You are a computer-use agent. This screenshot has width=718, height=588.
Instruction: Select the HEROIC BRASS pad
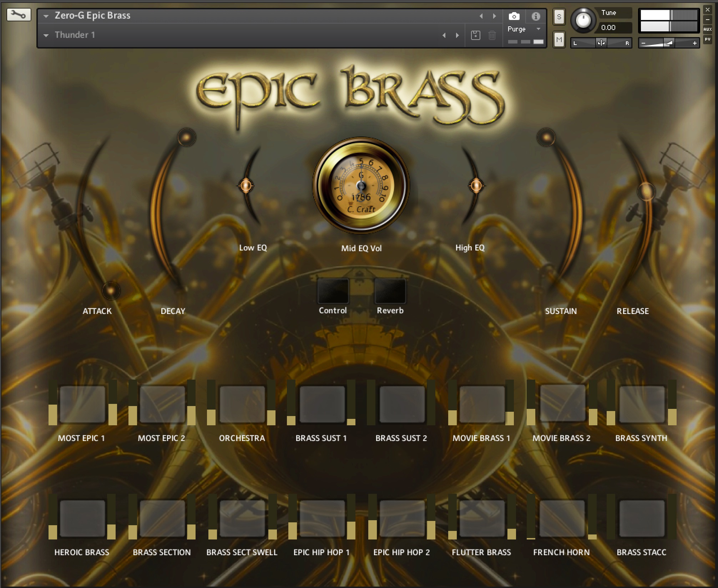coord(82,518)
